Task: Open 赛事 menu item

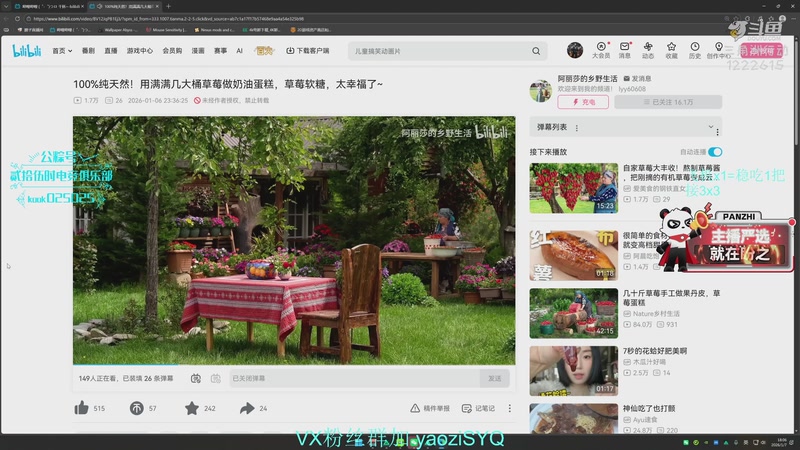Action: pos(220,51)
